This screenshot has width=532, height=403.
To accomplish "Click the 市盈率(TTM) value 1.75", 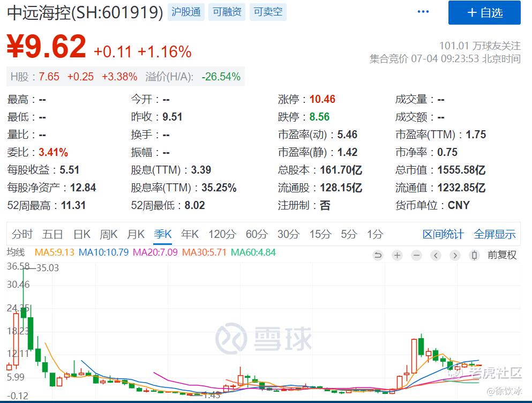I will [x=476, y=135].
